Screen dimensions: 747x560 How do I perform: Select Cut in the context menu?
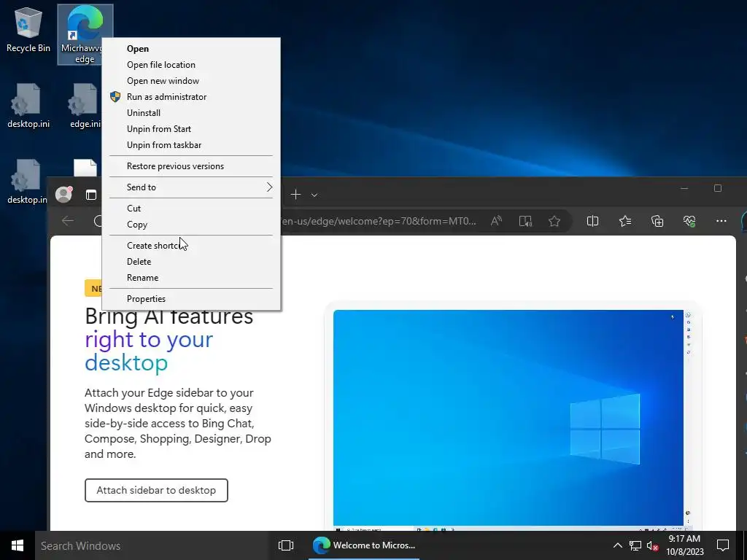coord(191,209)
